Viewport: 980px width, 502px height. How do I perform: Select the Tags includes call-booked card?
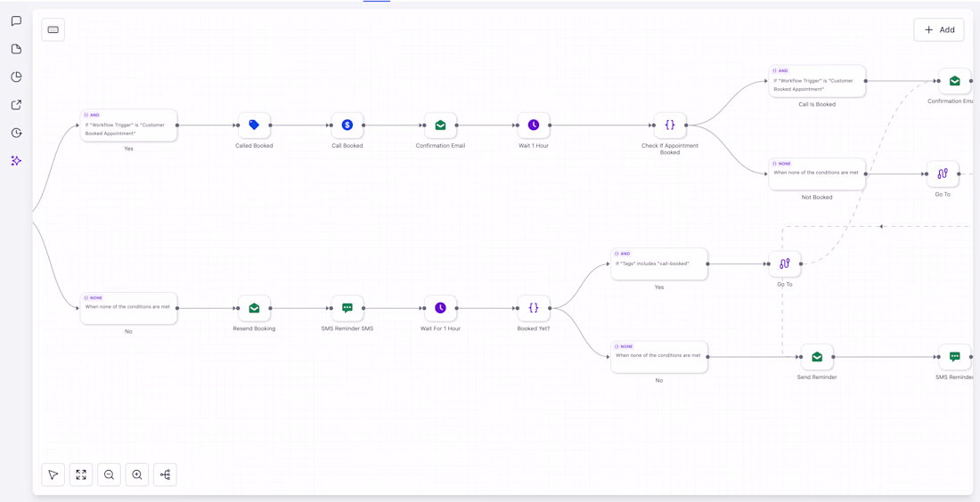point(659,264)
